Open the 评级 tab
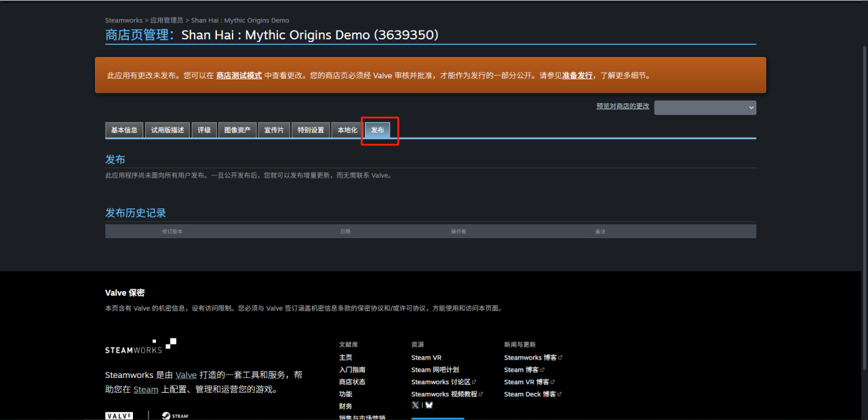The image size is (868, 420). click(204, 130)
